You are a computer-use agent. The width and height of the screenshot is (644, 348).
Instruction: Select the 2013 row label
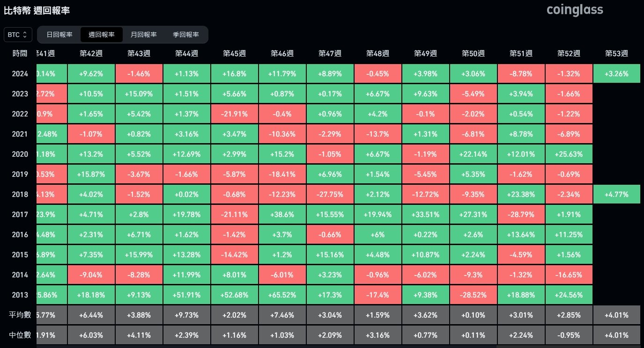point(20,295)
